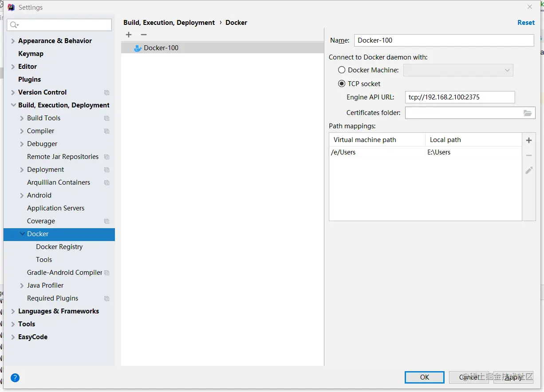The height and width of the screenshot is (392, 544).
Task: Open Docker Registry settings
Action: (59, 247)
